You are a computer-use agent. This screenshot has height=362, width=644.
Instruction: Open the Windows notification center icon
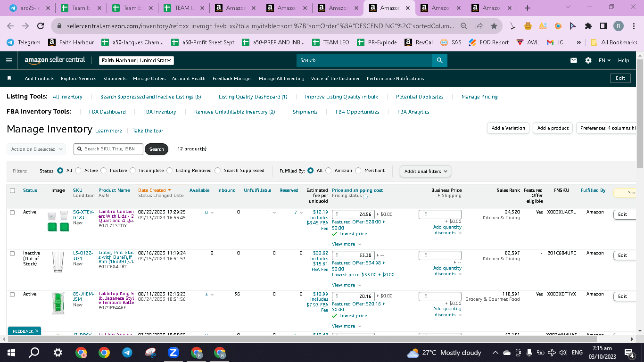[x=629, y=353]
